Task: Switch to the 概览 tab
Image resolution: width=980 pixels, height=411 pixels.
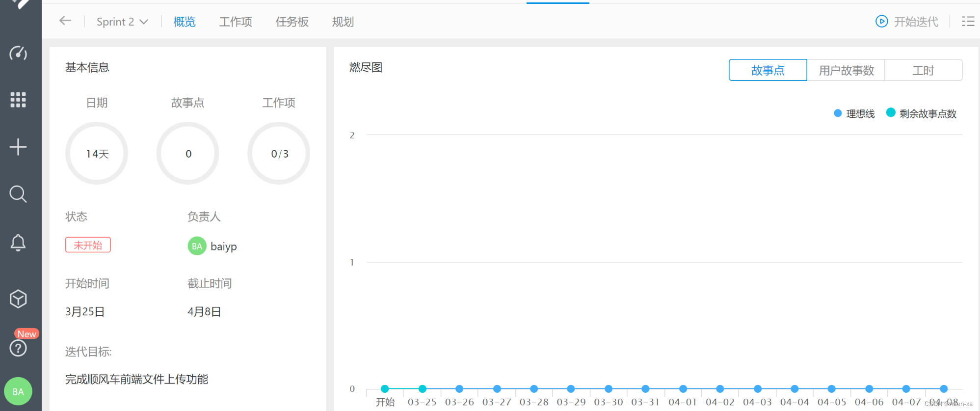Action: (x=185, y=22)
